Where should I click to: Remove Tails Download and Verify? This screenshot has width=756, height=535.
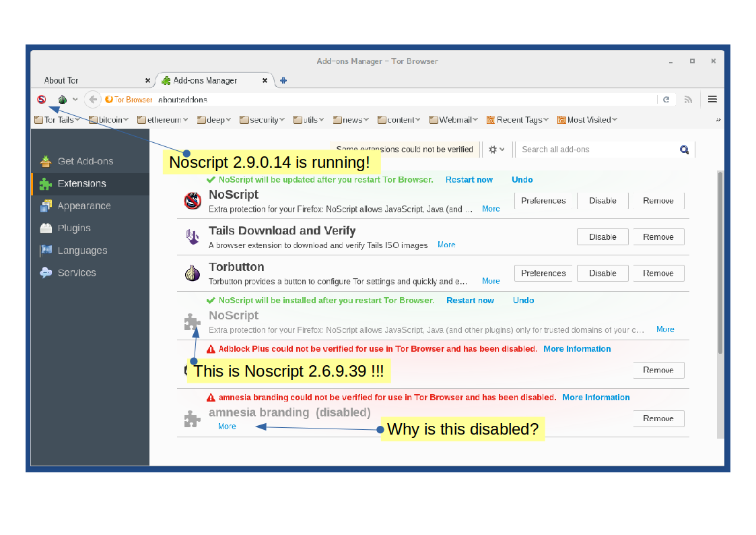point(658,237)
